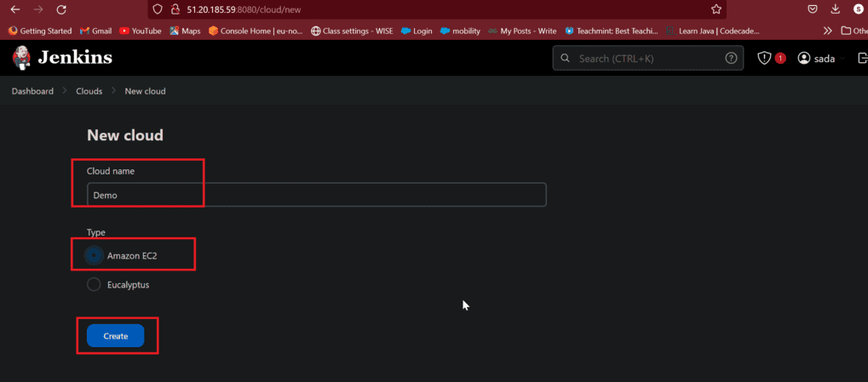Click the Jenkins title text link

pyautogui.click(x=75, y=58)
